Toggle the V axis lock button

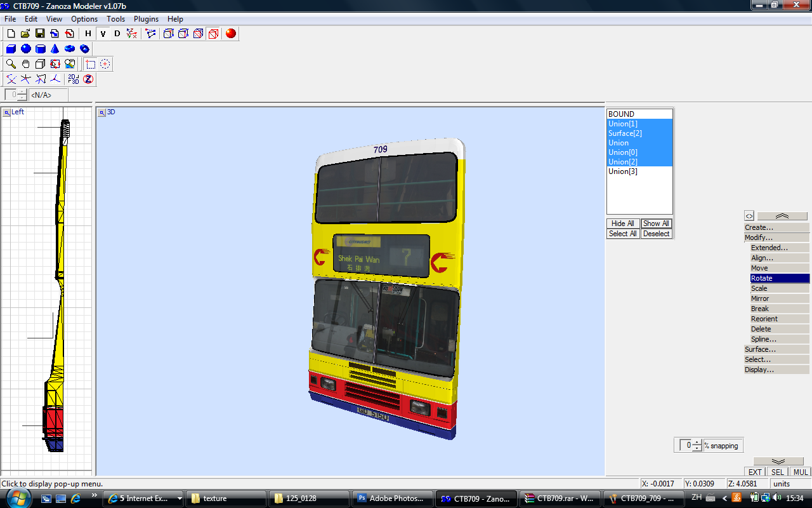[x=103, y=34]
